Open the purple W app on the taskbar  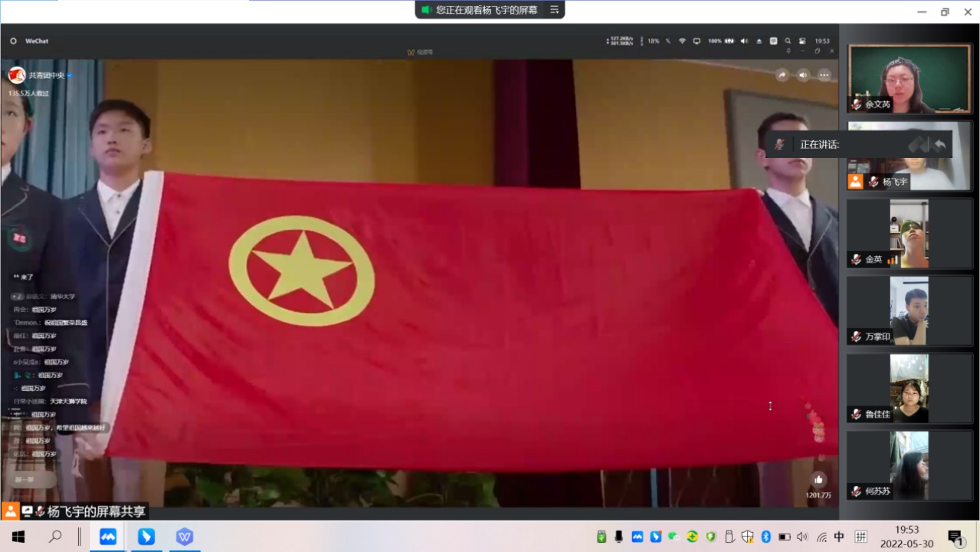pyautogui.click(x=184, y=537)
